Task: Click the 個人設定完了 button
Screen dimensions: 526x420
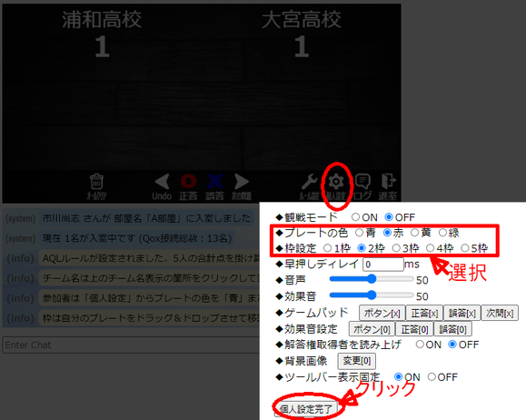Action: pyautogui.click(x=305, y=409)
